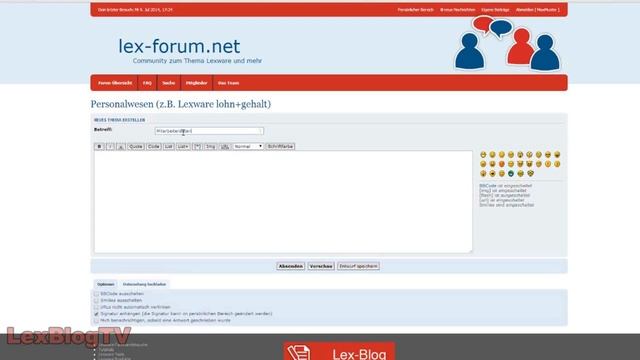Open Suche in the navigation bar

169,83
